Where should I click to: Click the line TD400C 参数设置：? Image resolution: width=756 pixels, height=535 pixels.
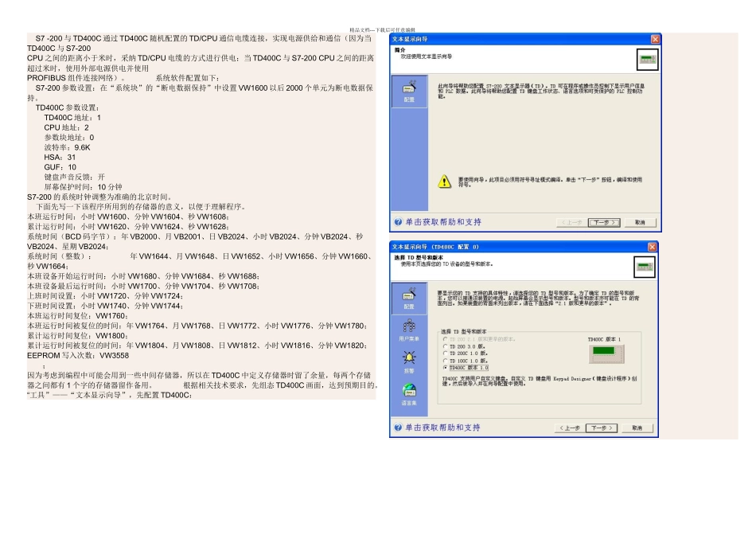[67, 107]
